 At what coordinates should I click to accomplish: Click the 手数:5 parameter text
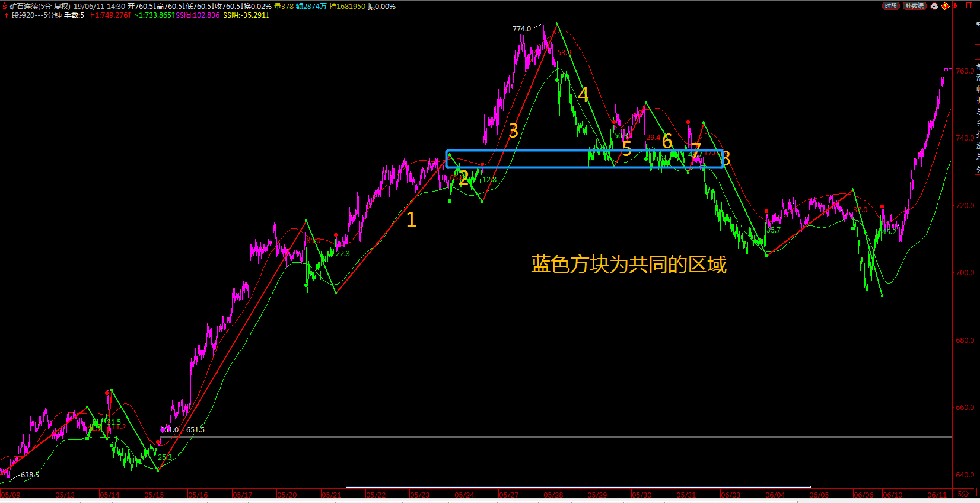coord(74,15)
